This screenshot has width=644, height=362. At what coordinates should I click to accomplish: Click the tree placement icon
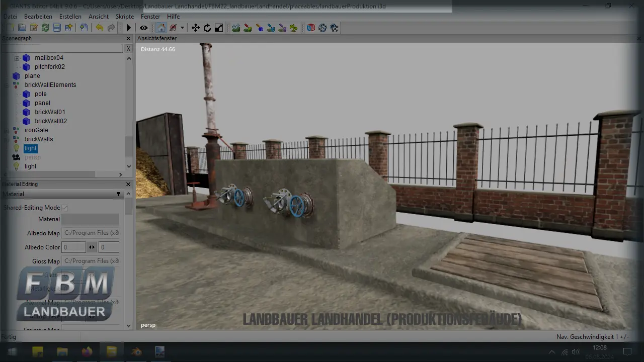(x=294, y=28)
